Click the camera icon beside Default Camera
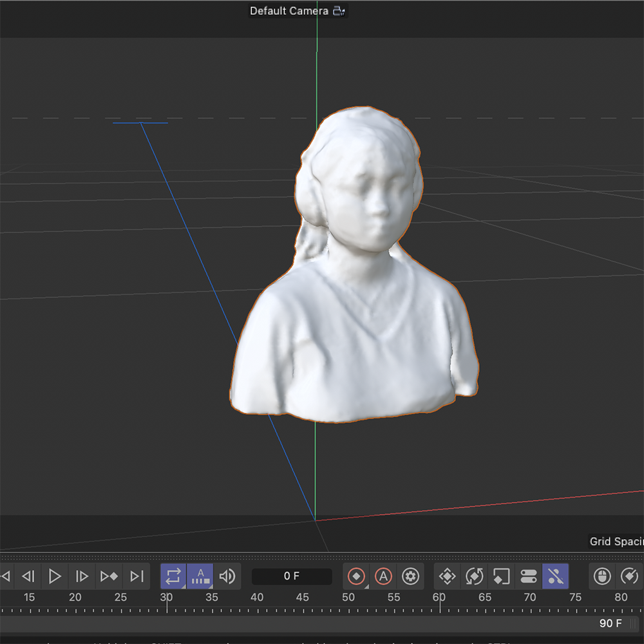Image resolution: width=644 pixels, height=644 pixels. 341,11
